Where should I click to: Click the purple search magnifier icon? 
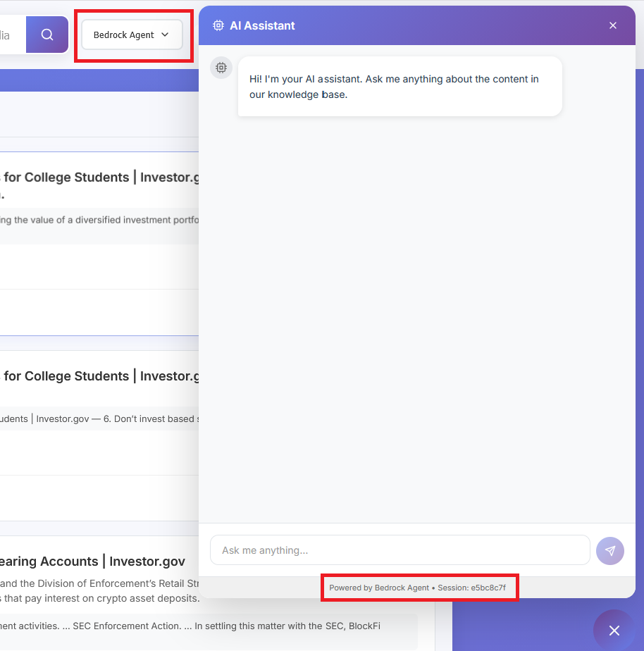click(x=46, y=34)
